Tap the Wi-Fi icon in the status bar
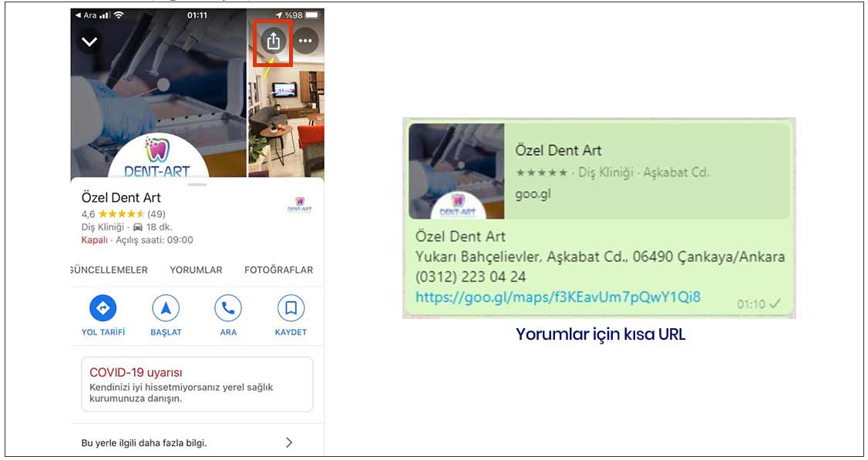 point(119,15)
